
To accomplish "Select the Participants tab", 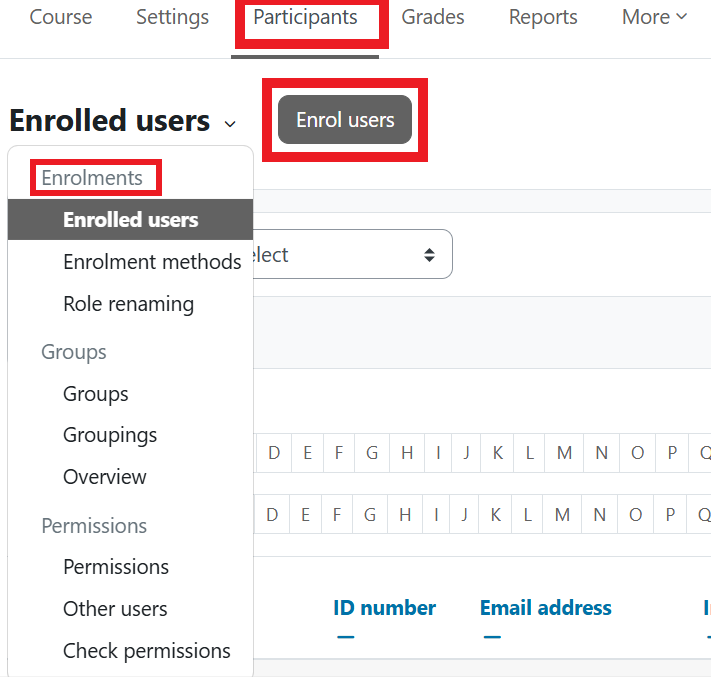I will click(x=305, y=18).
